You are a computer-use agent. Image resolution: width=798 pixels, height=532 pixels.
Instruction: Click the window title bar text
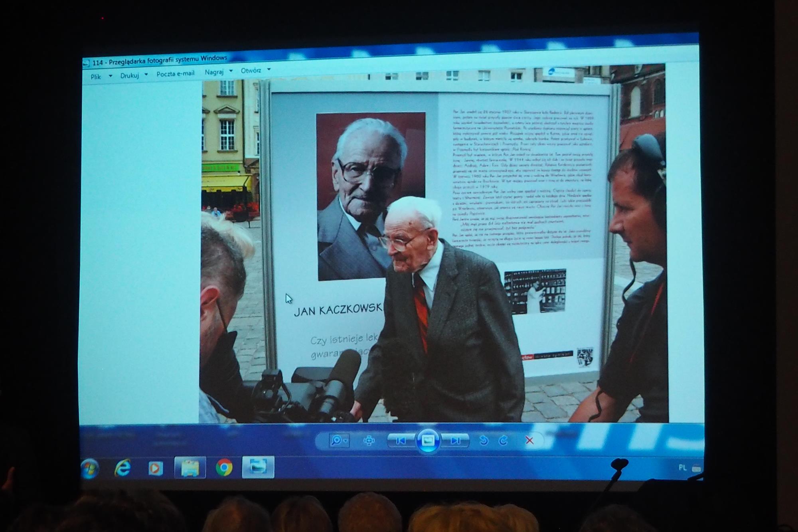(160, 60)
